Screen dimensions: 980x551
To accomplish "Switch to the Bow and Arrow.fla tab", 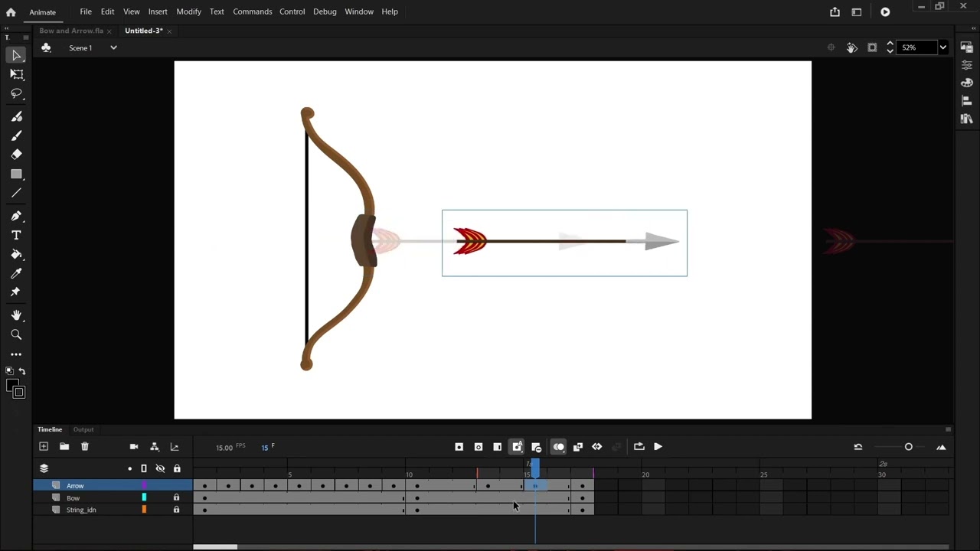I will [x=71, y=31].
